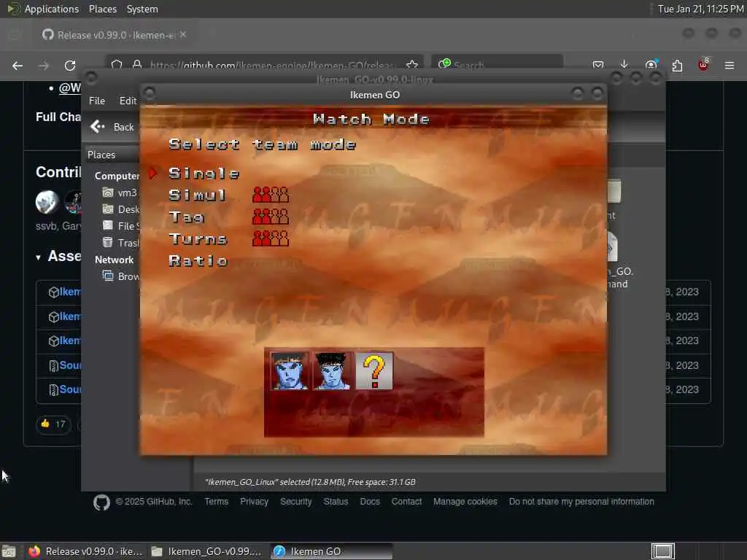
Task: Open the System menu
Action: coord(142,9)
